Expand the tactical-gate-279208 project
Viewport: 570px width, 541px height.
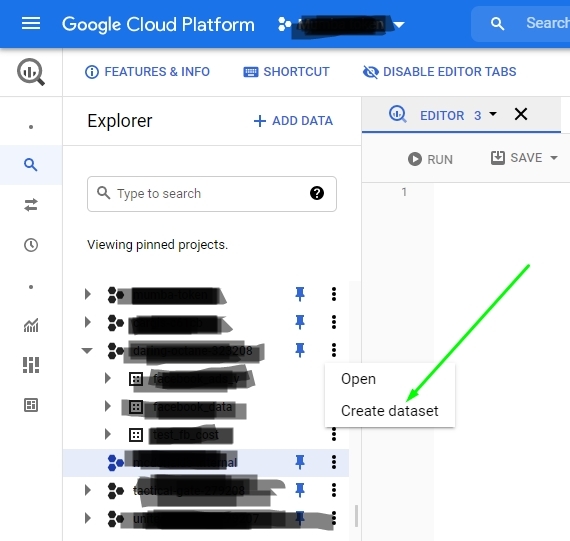point(87,490)
